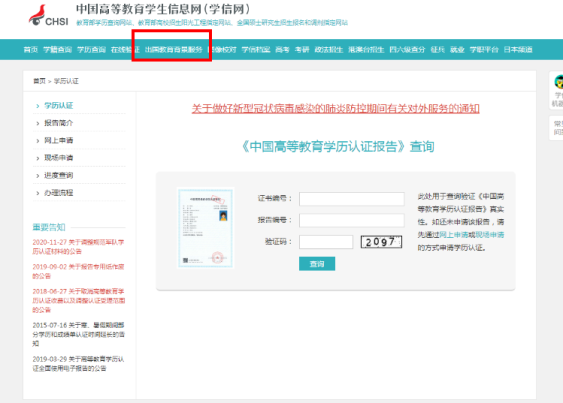Open the 就业 navigation item
The width and height of the screenshot is (563, 403).
coord(457,50)
